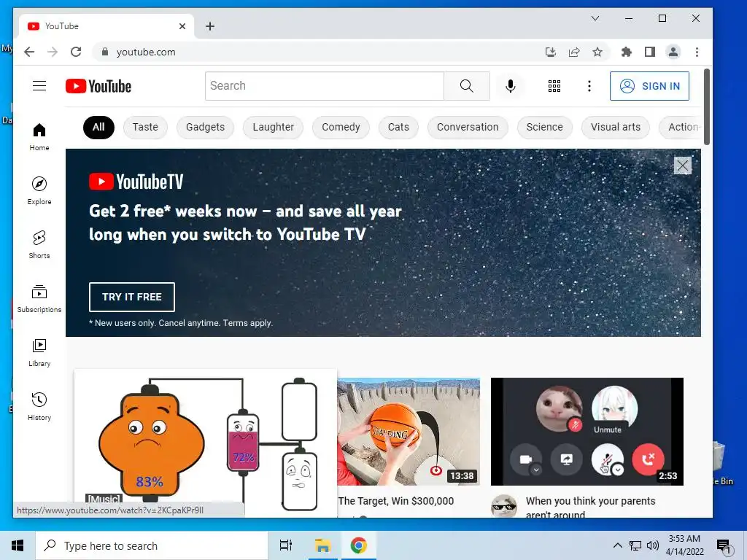Open video titled When you think your parents
The image size is (747, 560).
(x=591, y=507)
